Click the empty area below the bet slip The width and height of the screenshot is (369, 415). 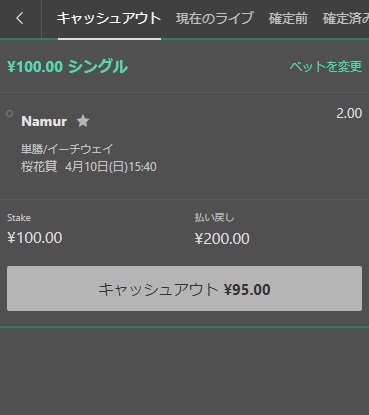[184, 372]
